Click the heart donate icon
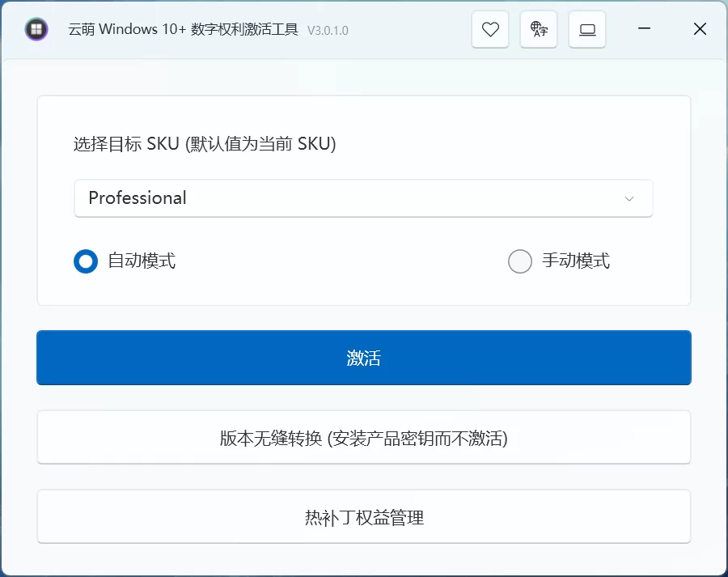Screen dimensions: 728x577 tap(490, 29)
